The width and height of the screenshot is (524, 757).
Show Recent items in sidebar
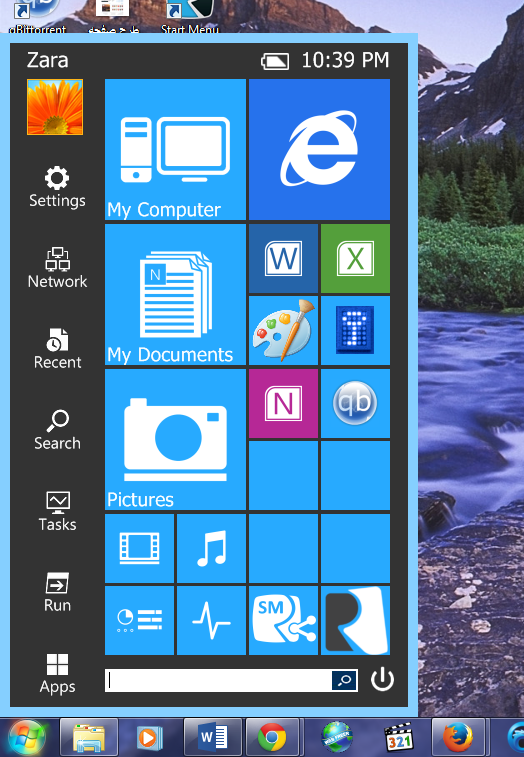pyautogui.click(x=57, y=349)
